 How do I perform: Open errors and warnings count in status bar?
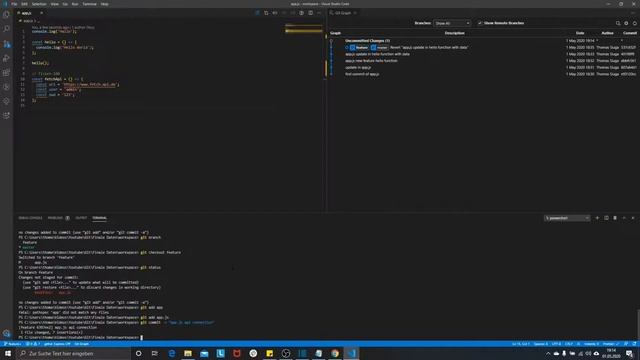[x=32, y=344]
